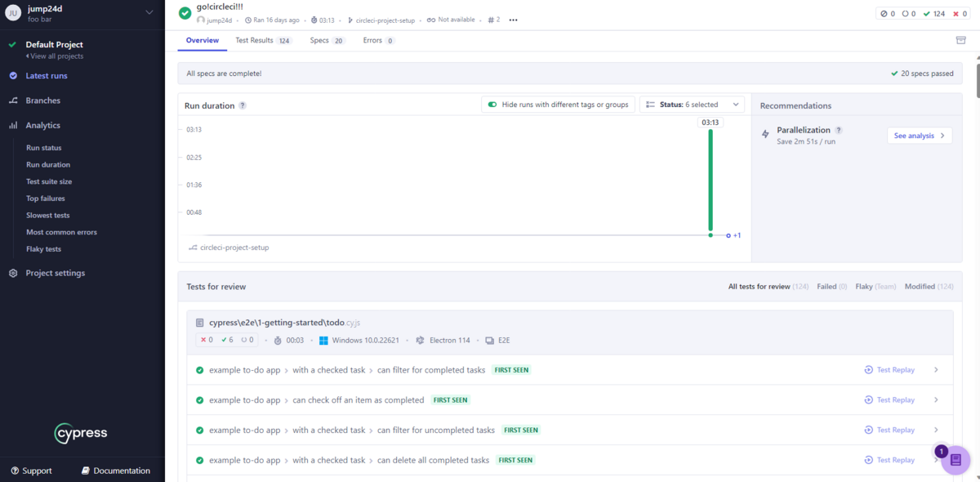Open Test Replay for filter for completed tasks
The height and width of the screenshot is (482, 980).
pos(889,370)
